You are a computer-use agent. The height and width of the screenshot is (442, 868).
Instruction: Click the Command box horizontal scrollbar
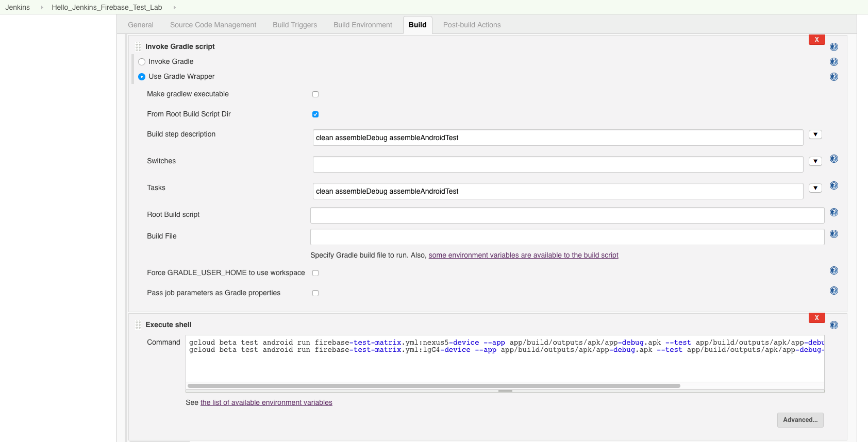point(434,386)
